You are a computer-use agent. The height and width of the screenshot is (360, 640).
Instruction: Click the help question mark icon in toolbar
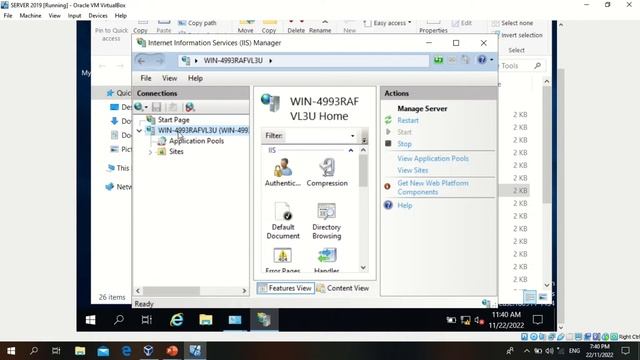pyautogui.click(x=482, y=60)
